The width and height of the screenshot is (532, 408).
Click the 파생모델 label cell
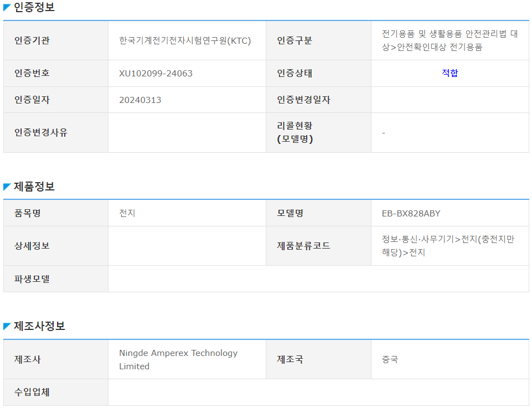pyautogui.click(x=56, y=279)
